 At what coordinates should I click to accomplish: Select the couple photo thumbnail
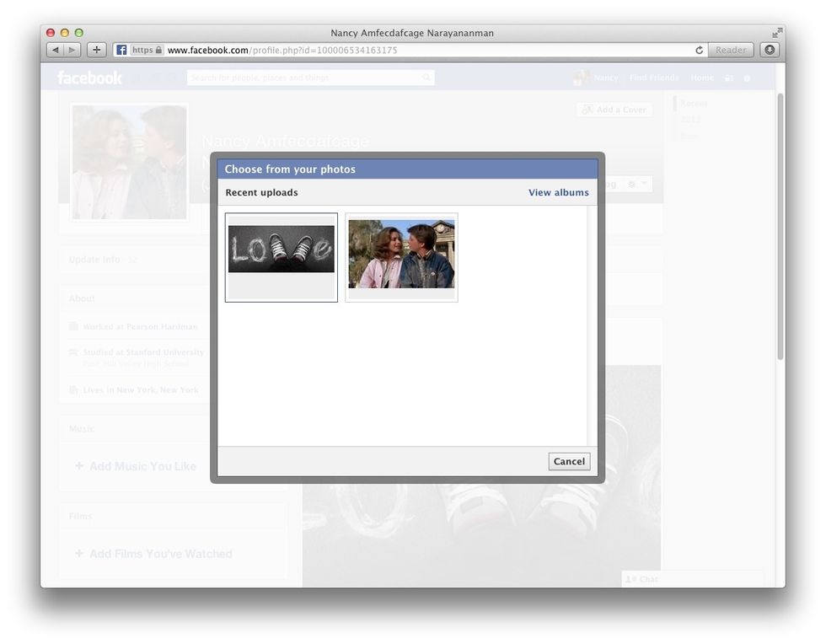pyautogui.click(x=401, y=257)
